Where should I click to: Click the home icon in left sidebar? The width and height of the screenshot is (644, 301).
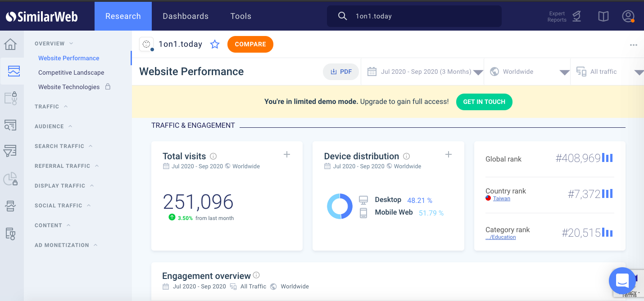tap(10, 45)
